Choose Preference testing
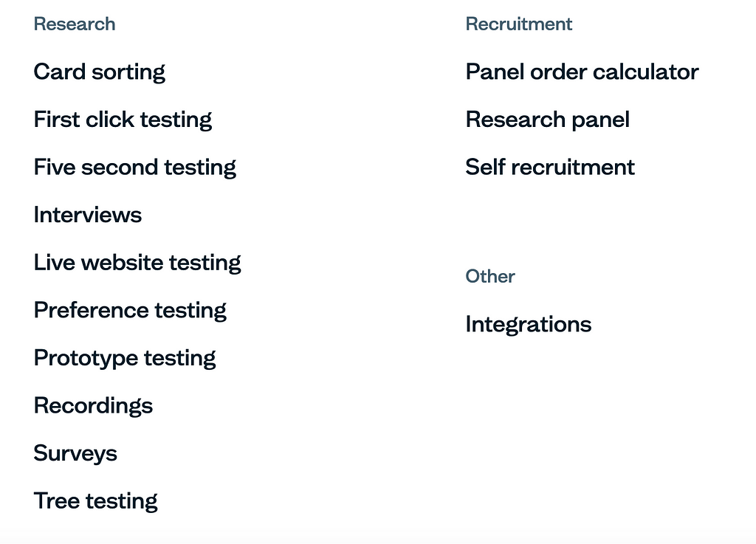The width and height of the screenshot is (756, 544). click(130, 311)
